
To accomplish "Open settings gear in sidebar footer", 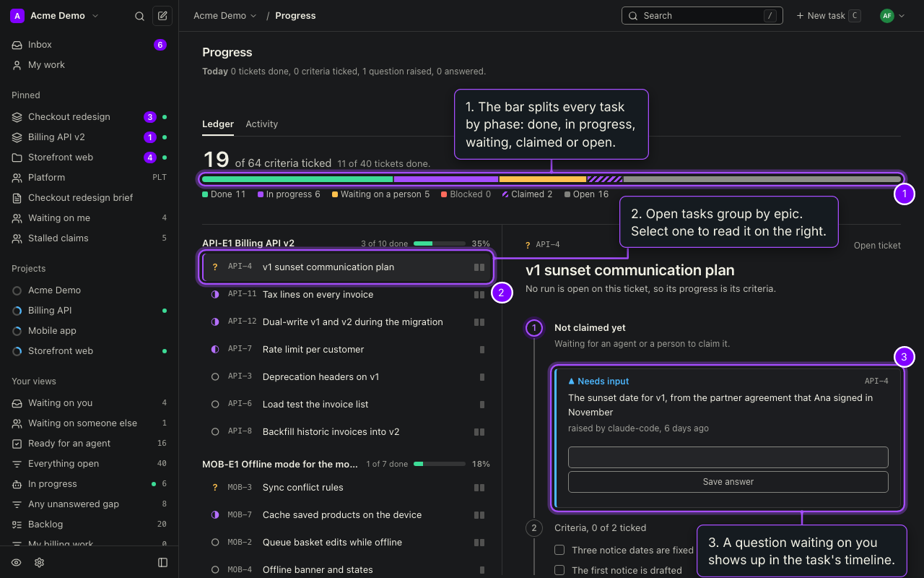I will coord(40,562).
